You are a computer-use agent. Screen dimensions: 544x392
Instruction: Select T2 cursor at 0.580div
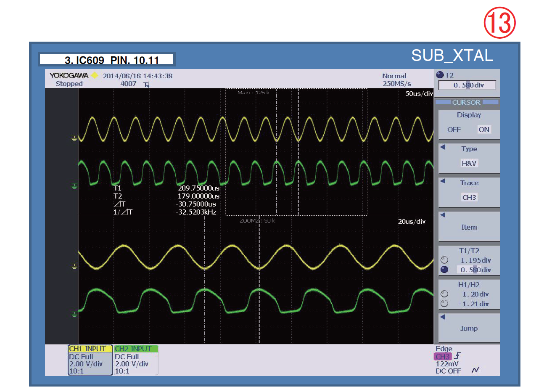pyautogui.click(x=444, y=270)
